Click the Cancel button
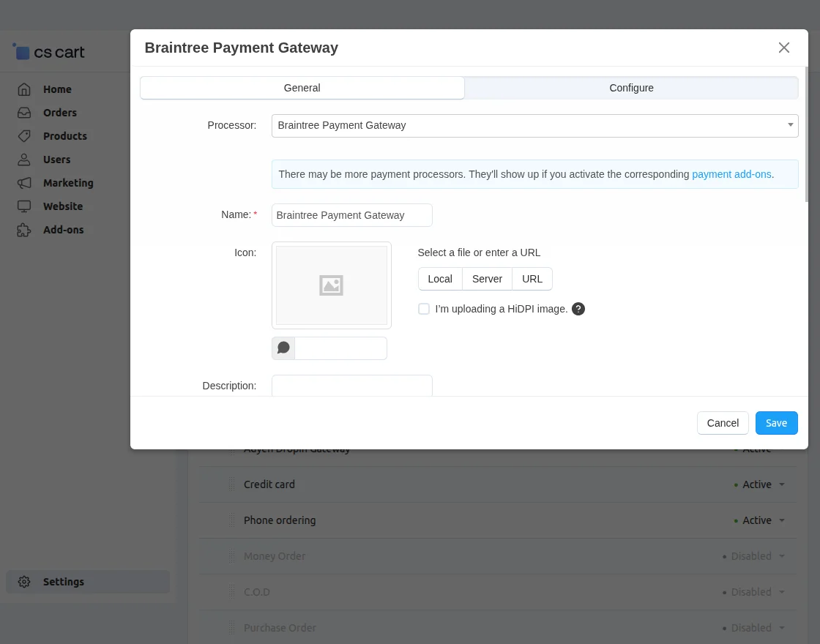 point(723,423)
